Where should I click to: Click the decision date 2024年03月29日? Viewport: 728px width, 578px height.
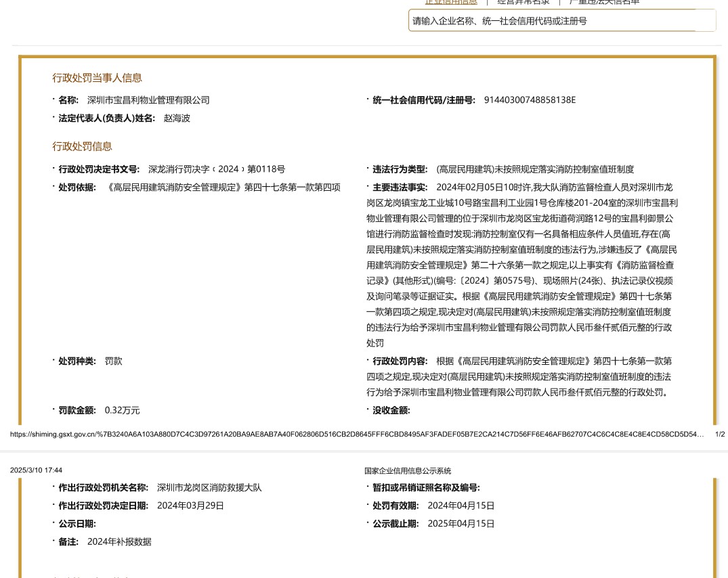coord(190,506)
